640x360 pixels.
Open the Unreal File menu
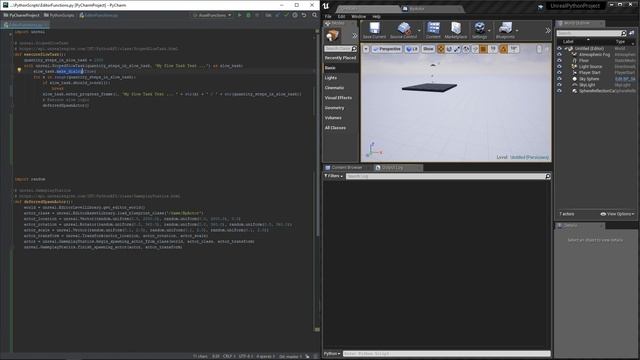click(328, 17)
